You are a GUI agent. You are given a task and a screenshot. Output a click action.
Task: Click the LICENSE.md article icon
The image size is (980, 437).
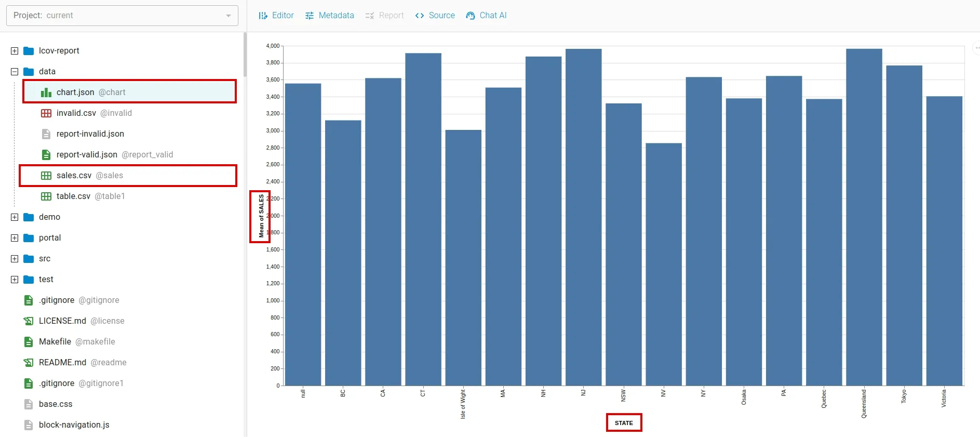coord(29,321)
